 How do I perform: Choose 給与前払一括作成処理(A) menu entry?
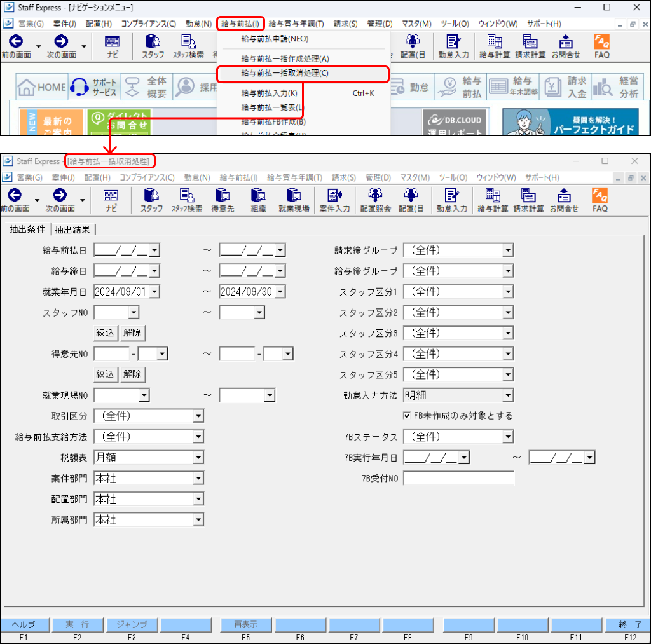tap(303, 58)
